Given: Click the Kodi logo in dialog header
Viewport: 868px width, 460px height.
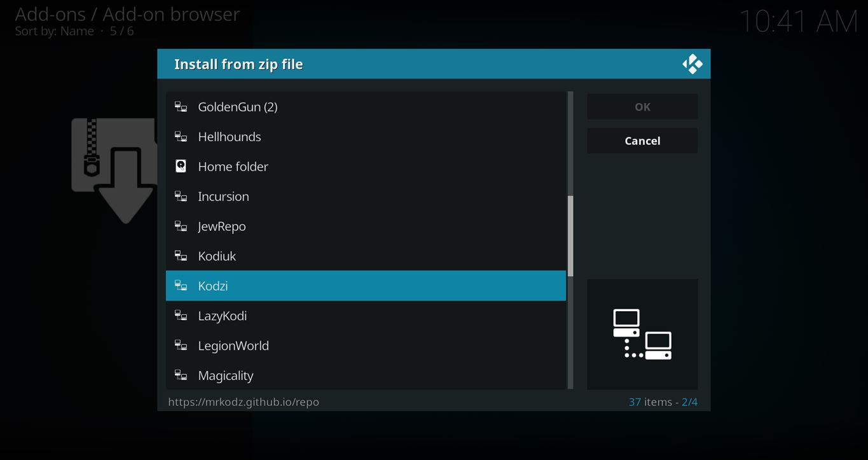Looking at the screenshot, I should [x=692, y=64].
